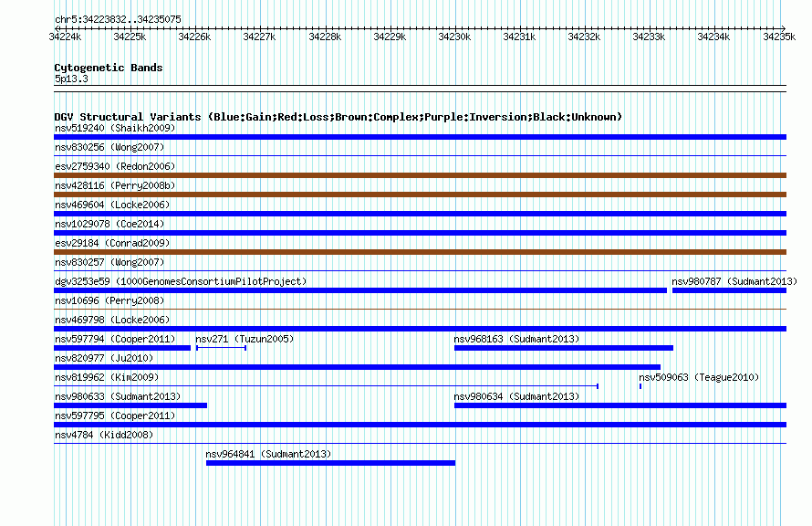Click the nsv597794 (Cooper2011) label
Image resolution: width=812 pixels, height=526 pixels.
pos(115,339)
